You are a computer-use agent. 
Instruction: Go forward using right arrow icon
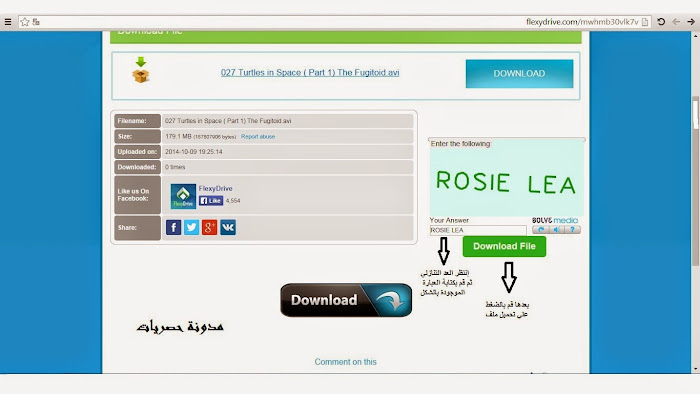(691, 21)
